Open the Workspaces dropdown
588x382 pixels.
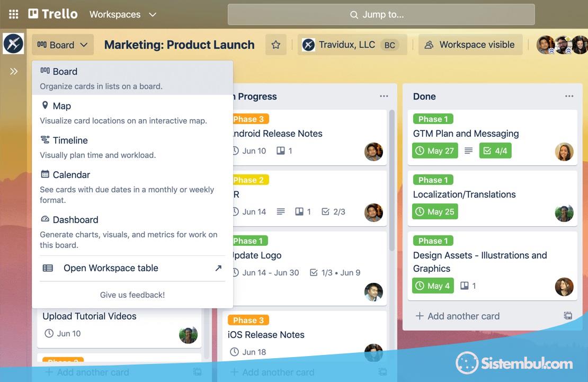click(x=122, y=14)
